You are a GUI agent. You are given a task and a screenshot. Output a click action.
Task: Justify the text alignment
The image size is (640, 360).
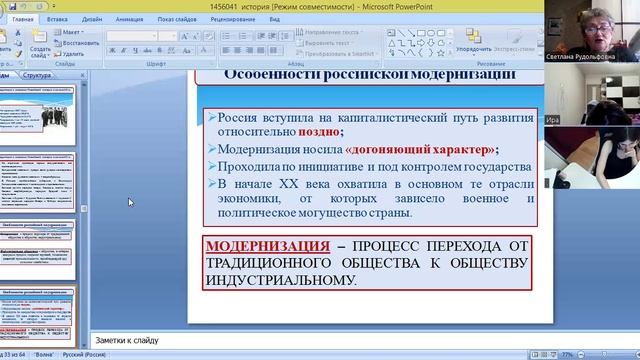261,51
